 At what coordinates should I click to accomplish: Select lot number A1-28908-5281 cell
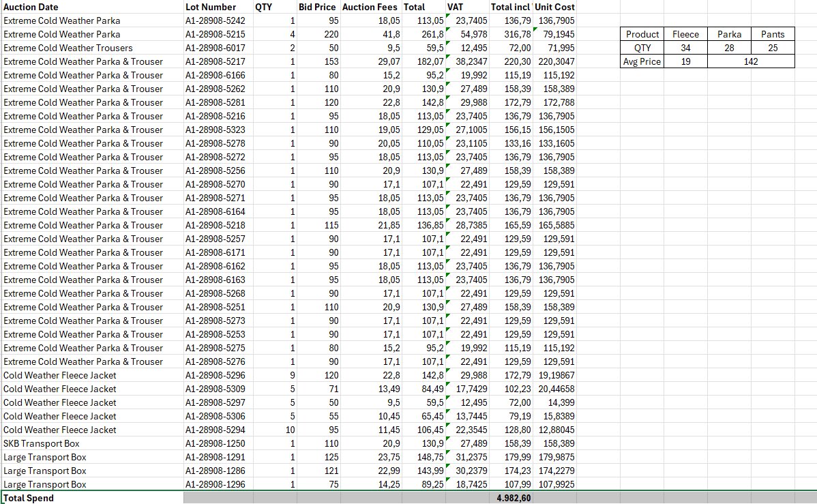click(x=218, y=103)
